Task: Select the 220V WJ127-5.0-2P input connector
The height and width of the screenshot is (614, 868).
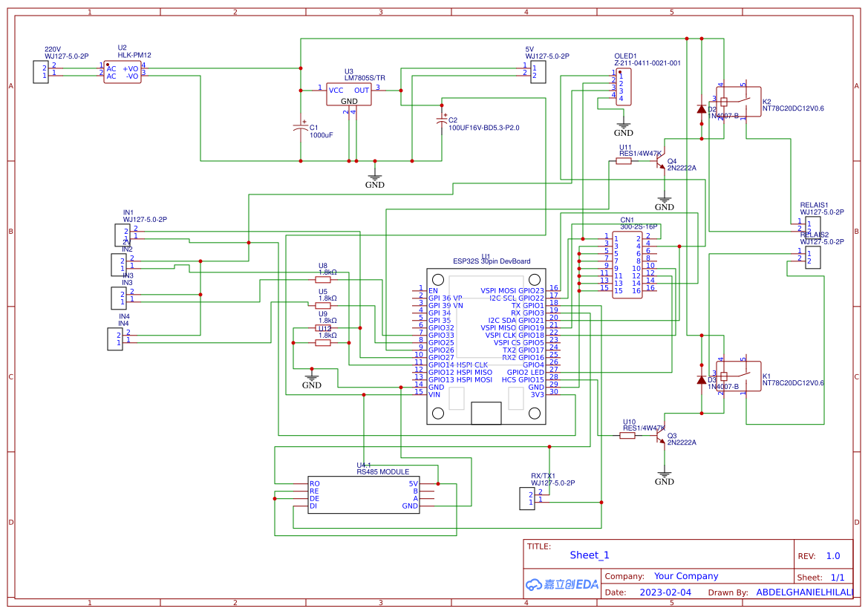Action: [42, 72]
